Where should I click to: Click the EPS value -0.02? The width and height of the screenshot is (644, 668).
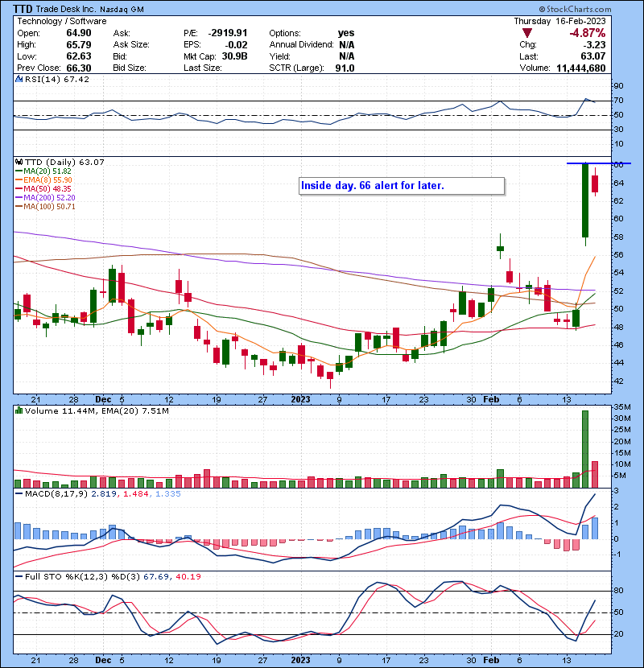click(x=236, y=45)
